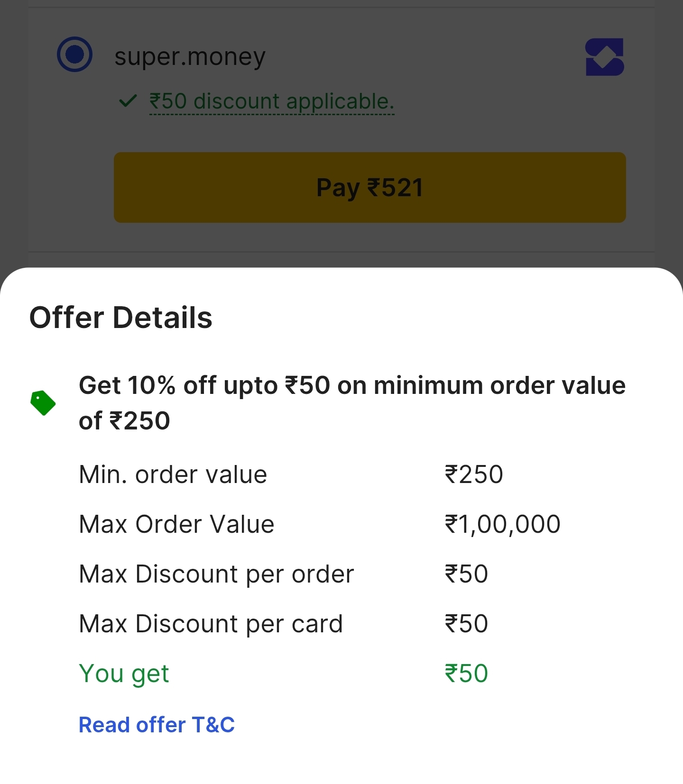
Task: Click the Max Discount per order label
Action: pyautogui.click(x=216, y=574)
